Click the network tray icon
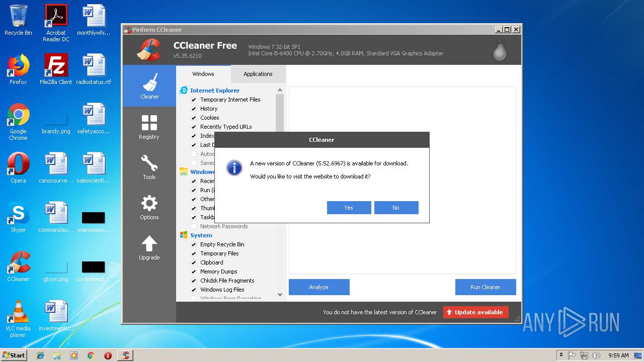Image resolution: width=644 pixels, height=362 pixels. click(x=584, y=355)
